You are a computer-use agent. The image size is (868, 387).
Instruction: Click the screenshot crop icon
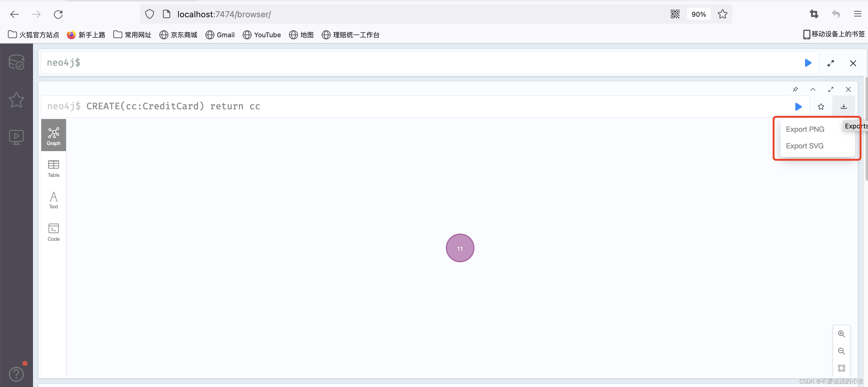tap(814, 14)
